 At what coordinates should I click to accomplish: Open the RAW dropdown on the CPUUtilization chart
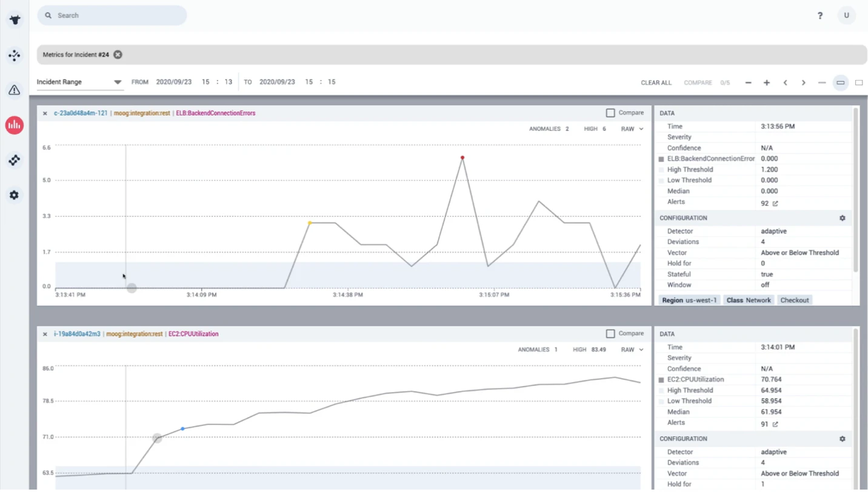point(632,349)
